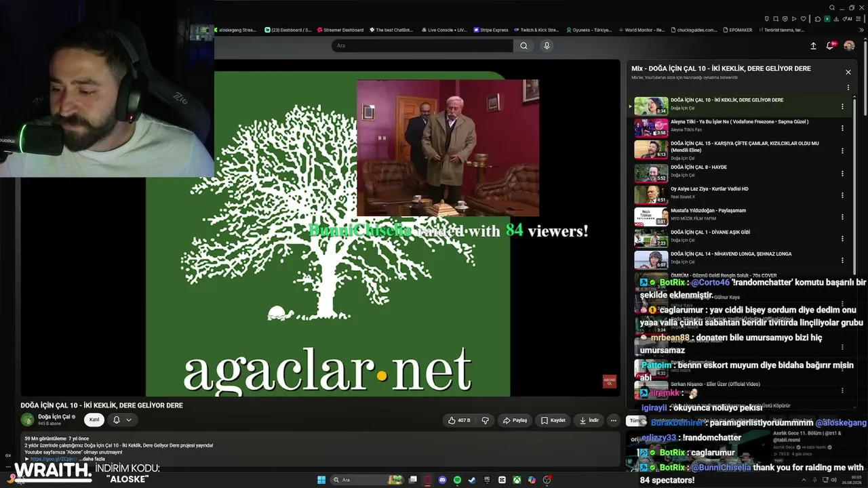This screenshot has height=488, width=868.
Task: Like the video with 407 B likes
Action: tap(459, 420)
